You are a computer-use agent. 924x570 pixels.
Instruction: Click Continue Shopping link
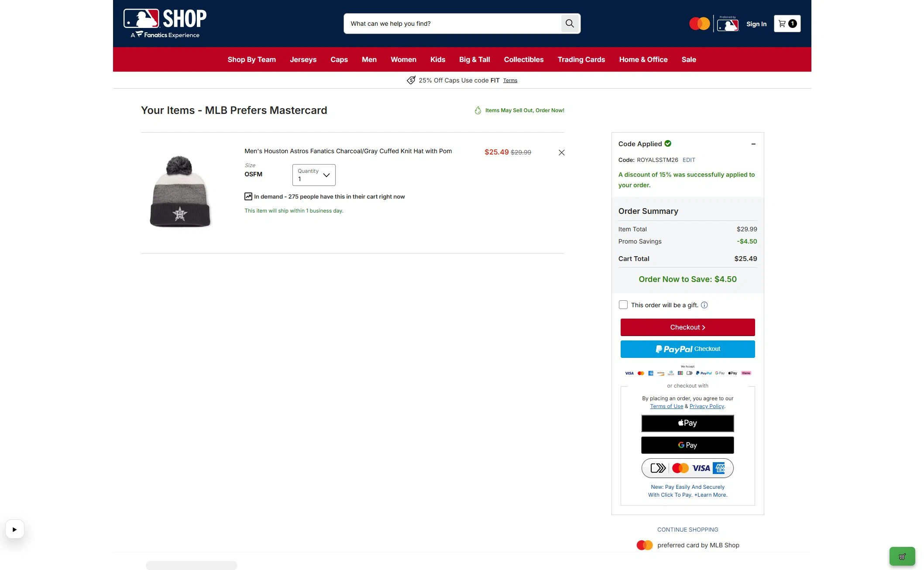(x=687, y=529)
